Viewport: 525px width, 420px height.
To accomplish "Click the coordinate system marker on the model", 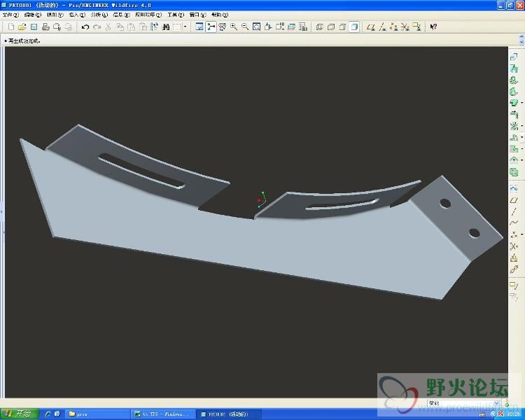I will click(260, 199).
